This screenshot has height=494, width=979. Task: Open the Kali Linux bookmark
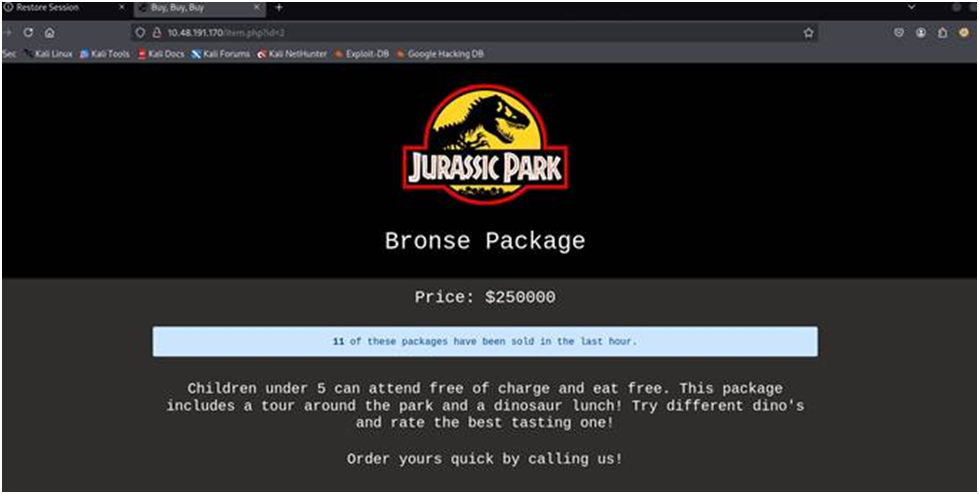(x=48, y=54)
